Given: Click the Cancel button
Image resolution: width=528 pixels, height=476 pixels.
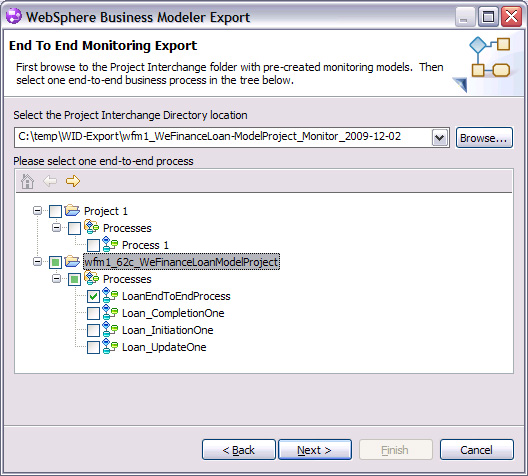Looking at the screenshot, I should (476, 450).
